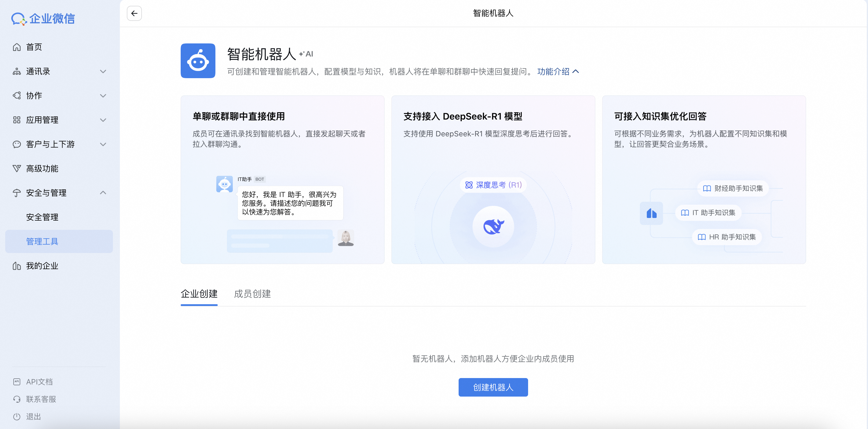Click the 单聊或群聊中直接使用 heading
868x429 pixels.
click(x=239, y=116)
